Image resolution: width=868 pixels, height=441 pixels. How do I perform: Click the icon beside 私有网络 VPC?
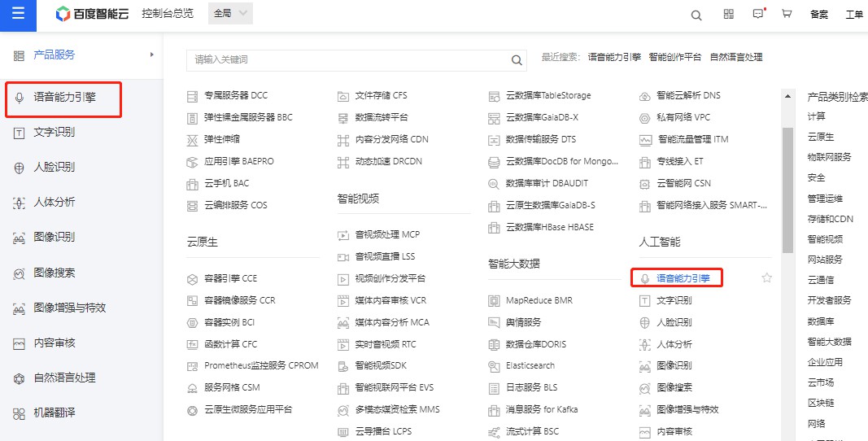click(644, 118)
